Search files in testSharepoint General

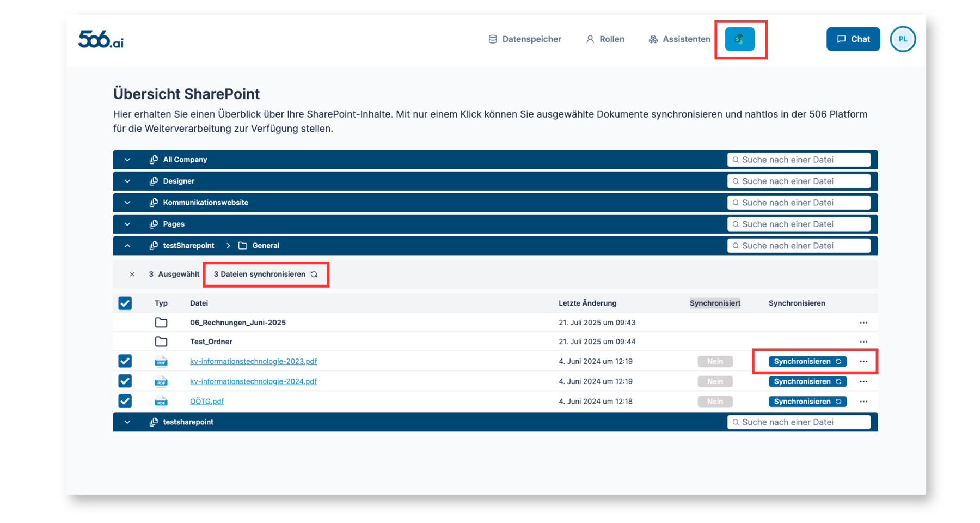799,246
